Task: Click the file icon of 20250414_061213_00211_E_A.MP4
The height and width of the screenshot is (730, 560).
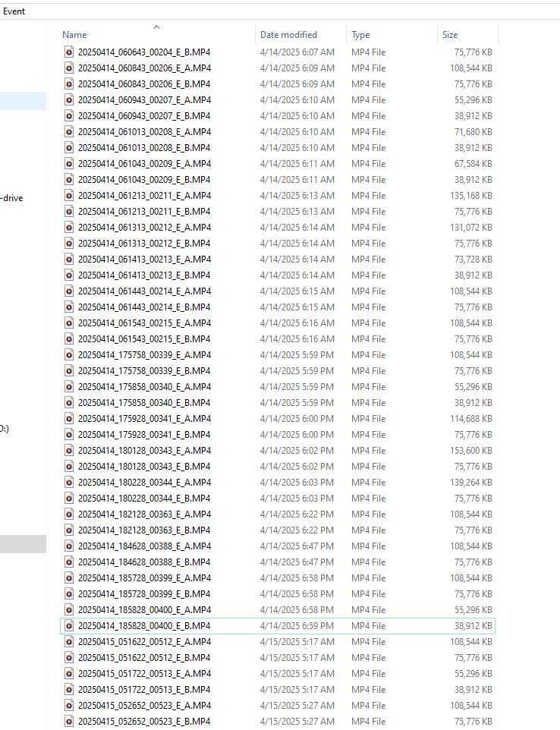Action: click(69, 196)
